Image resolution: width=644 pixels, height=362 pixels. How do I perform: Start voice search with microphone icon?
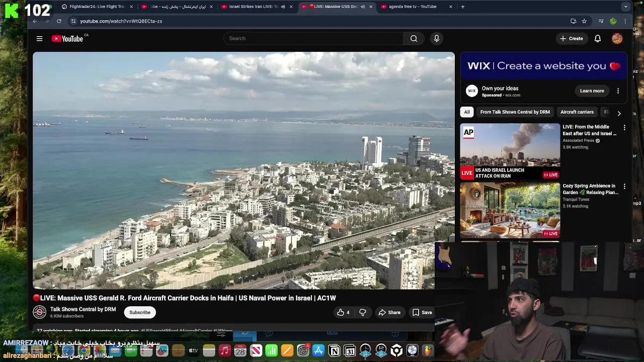(436, 39)
